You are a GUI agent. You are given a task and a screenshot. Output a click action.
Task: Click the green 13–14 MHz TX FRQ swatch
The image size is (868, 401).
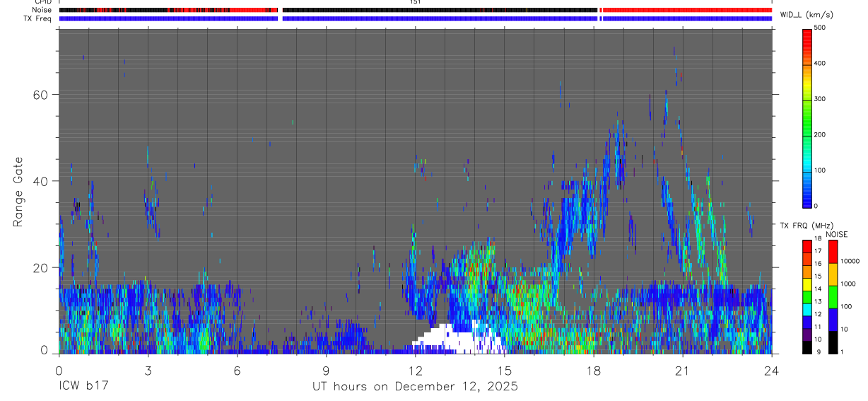tap(807, 298)
